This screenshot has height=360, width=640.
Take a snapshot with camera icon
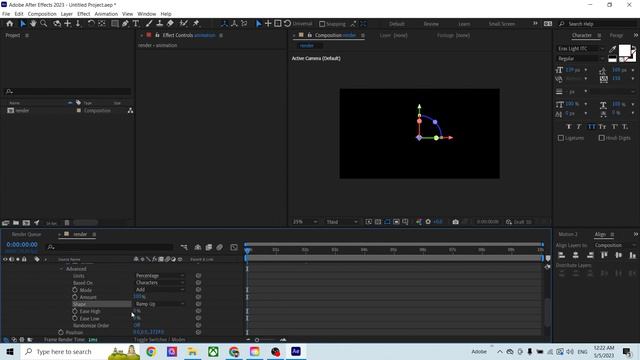tap(456, 222)
